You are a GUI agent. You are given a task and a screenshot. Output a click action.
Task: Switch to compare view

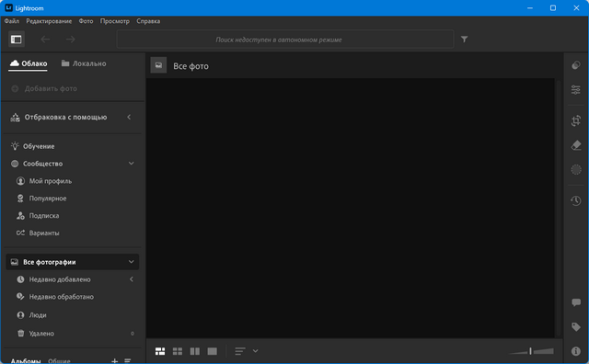pos(194,351)
